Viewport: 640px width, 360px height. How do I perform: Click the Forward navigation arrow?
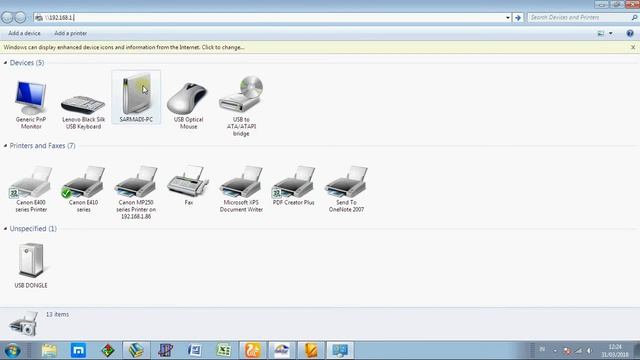[x=20, y=17]
